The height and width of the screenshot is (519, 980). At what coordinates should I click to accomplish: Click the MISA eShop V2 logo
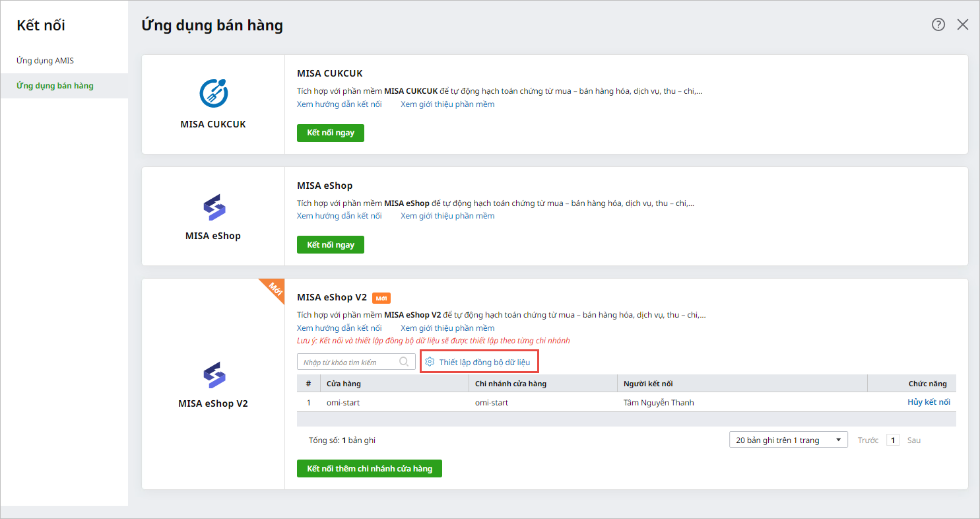coord(213,374)
